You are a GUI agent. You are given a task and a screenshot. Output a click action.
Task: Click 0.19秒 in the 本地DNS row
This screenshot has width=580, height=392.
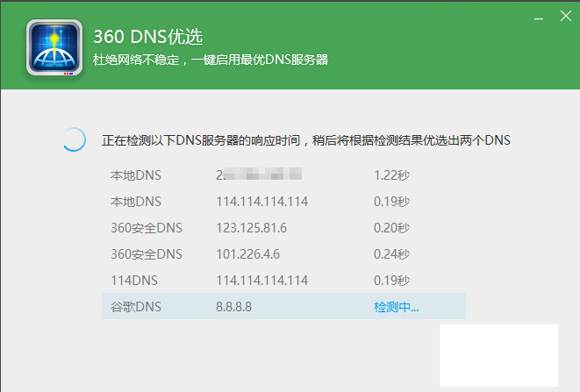tap(391, 202)
